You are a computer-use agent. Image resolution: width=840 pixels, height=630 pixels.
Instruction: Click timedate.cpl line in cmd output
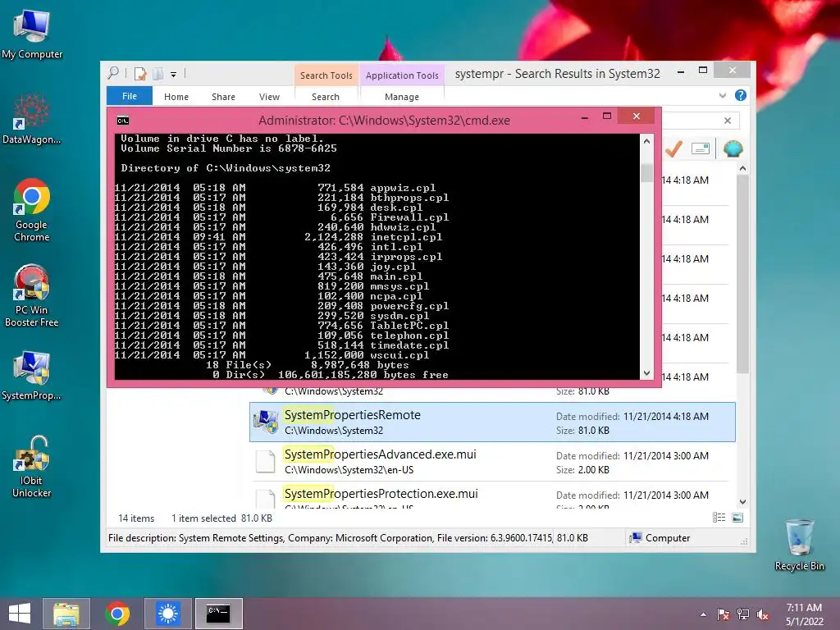pyautogui.click(x=281, y=345)
